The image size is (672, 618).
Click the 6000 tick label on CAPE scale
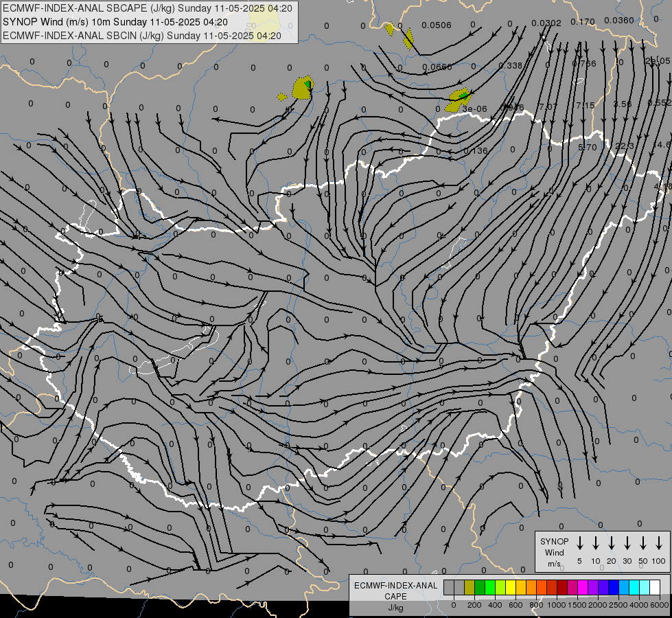click(x=660, y=605)
